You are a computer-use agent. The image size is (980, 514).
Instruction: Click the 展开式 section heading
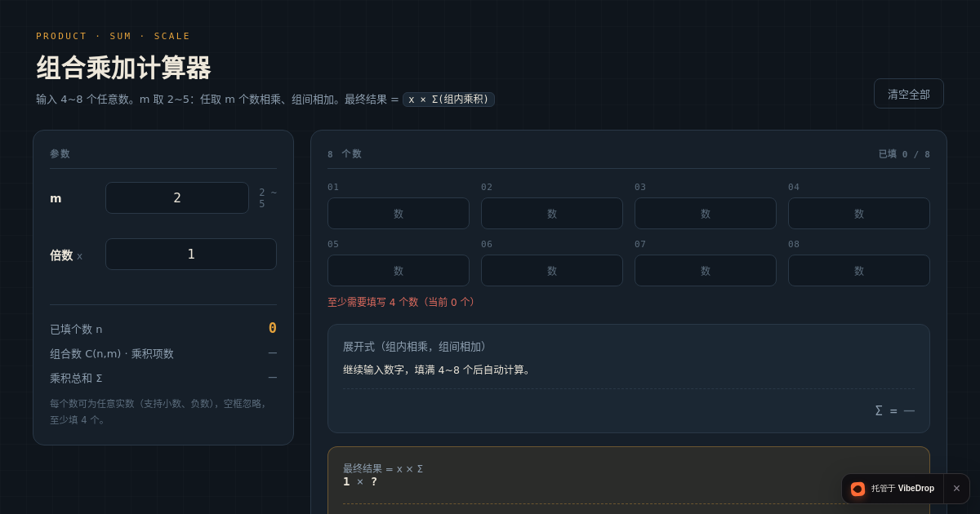point(416,347)
